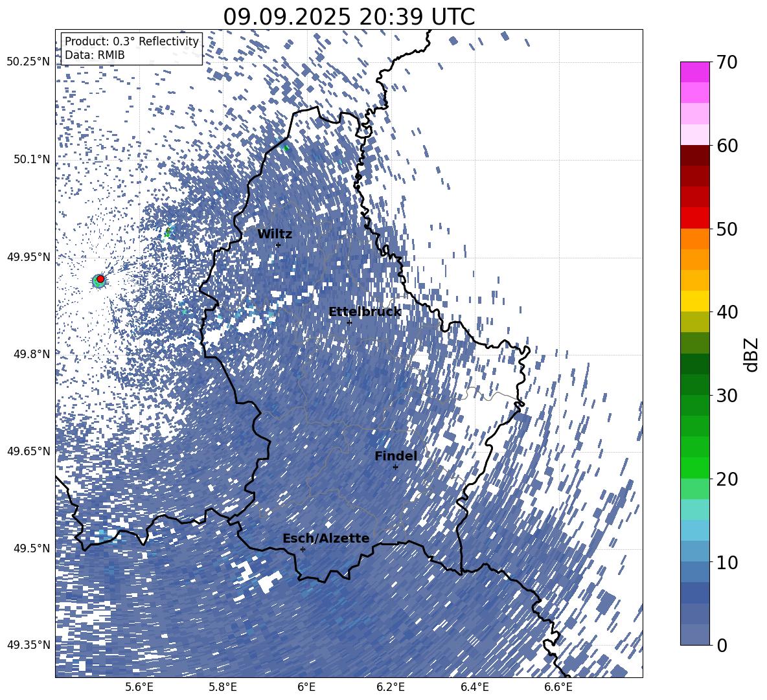Click the Esch/Alzette station cross marker
Image resolution: width=767 pixels, height=700 pixels.
coord(303,549)
